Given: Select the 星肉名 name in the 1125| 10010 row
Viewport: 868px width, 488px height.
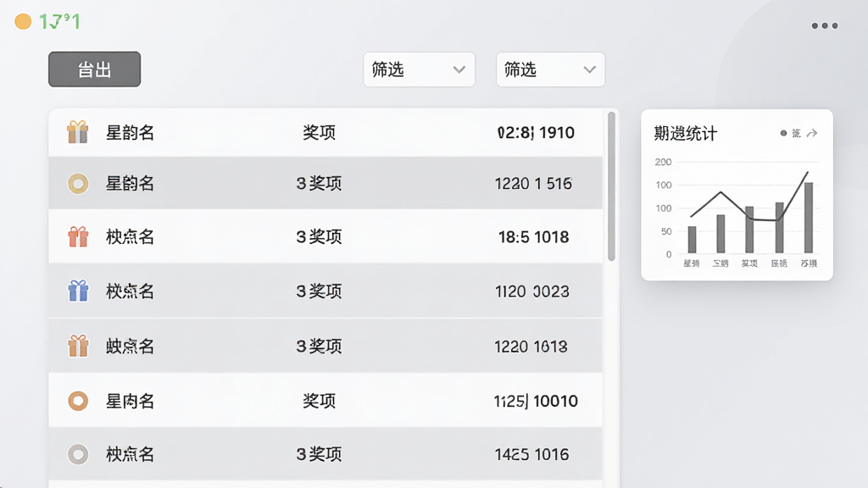Looking at the screenshot, I should [x=130, y=401].
